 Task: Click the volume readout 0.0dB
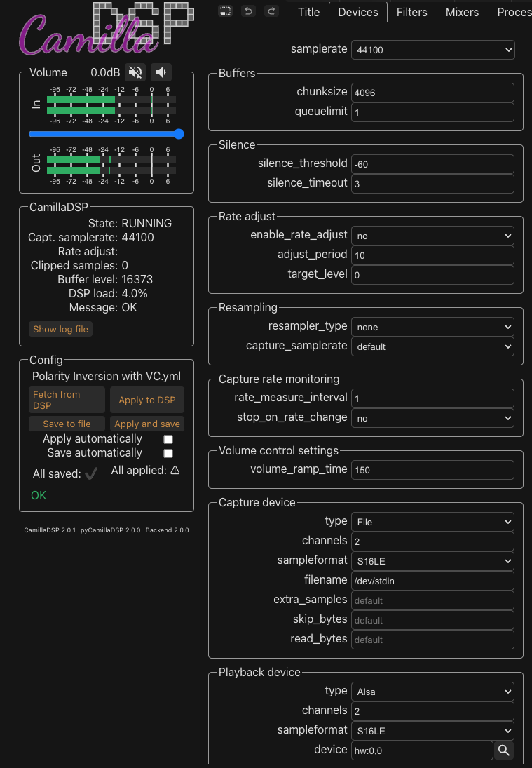click(105, 72)
